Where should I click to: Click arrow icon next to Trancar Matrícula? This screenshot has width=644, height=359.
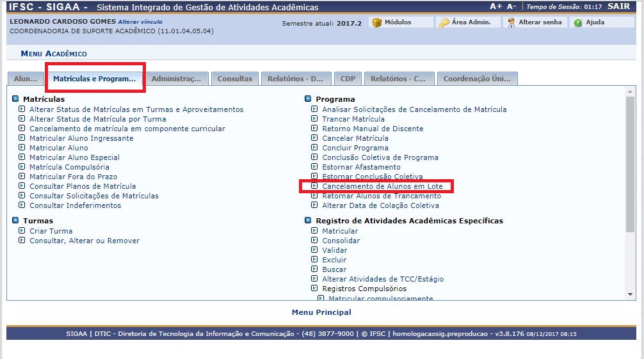pyautogui.click(x=314, y=119)
